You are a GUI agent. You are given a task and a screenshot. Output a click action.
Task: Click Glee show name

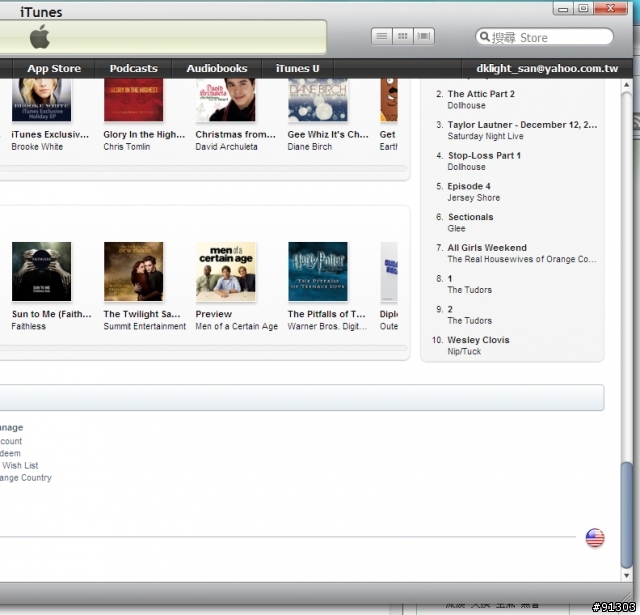(456, 228)
